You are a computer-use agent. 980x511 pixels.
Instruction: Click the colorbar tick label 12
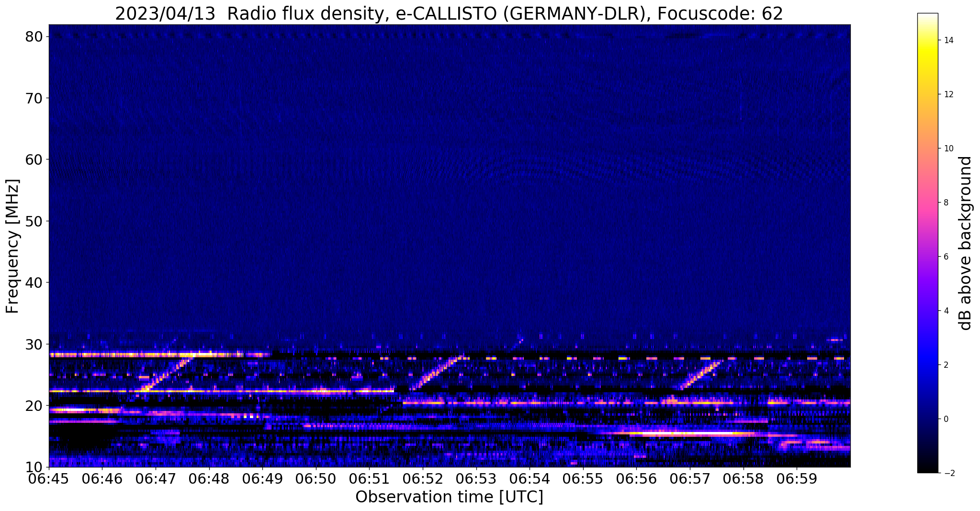coord(948,94)
